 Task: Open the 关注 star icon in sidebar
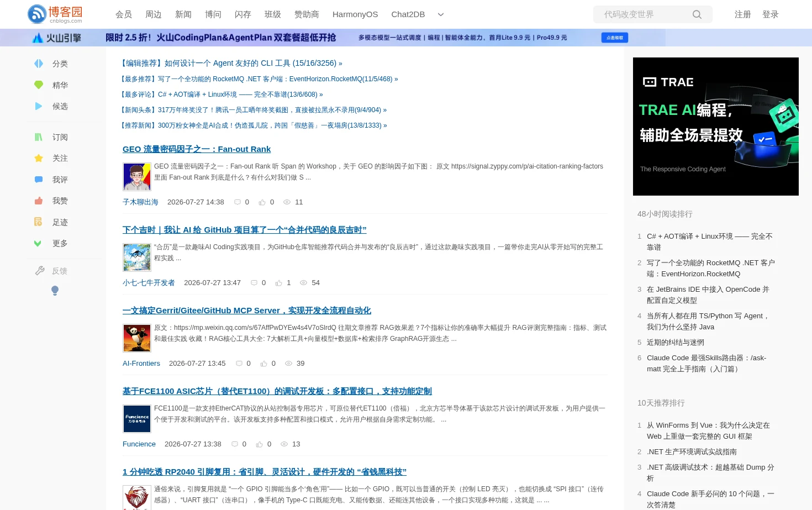point(39,158)
